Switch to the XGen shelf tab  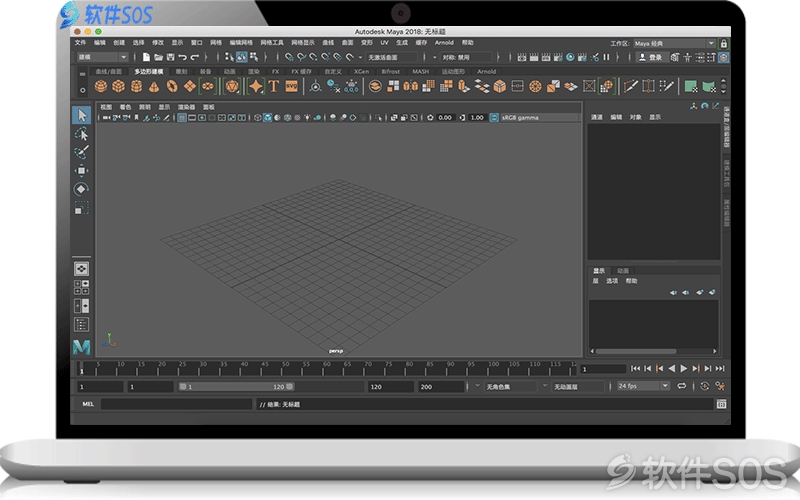tap(361, 71)
